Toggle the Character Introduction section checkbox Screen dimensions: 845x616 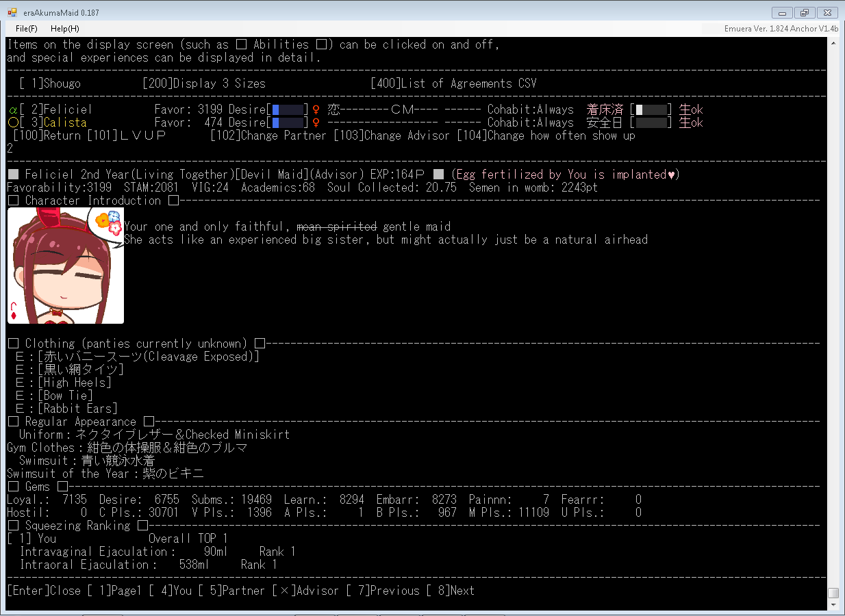[13, 201]
